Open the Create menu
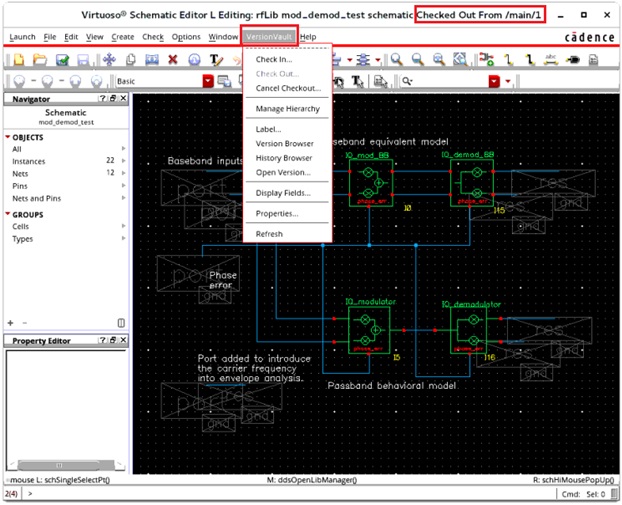 (x=123, y=37)
